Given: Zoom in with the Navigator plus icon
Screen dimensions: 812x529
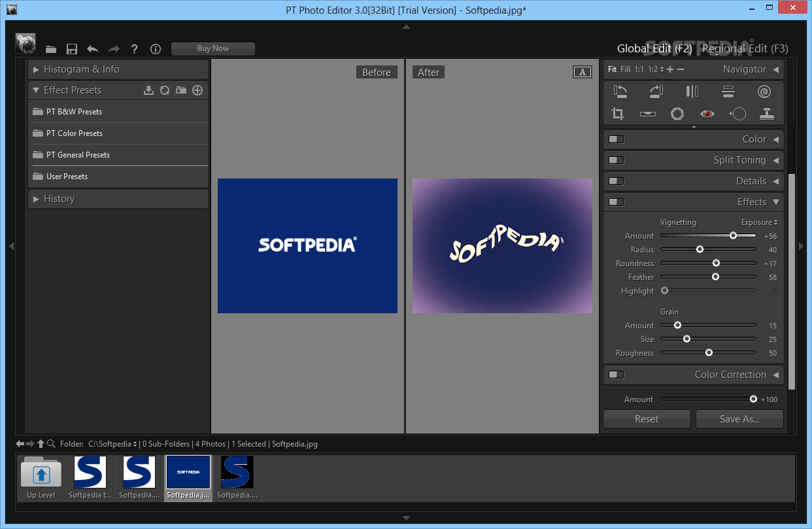Looking at the screenshot, I should 670,69.
